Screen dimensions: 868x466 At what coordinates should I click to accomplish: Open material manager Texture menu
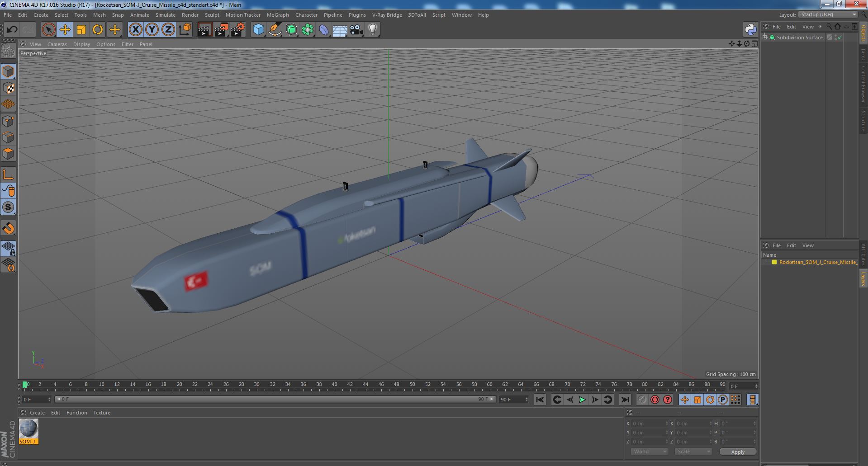pyautogui.click(x=102, y=413)
